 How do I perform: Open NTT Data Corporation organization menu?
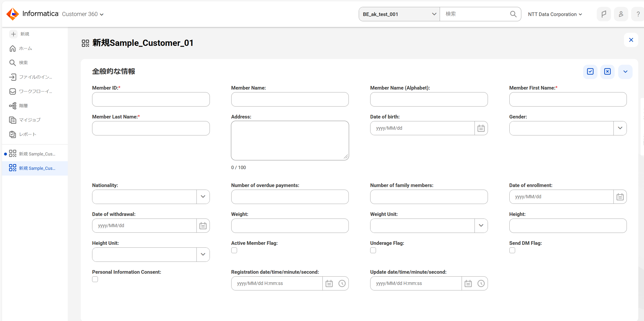[x=555, y=14]
